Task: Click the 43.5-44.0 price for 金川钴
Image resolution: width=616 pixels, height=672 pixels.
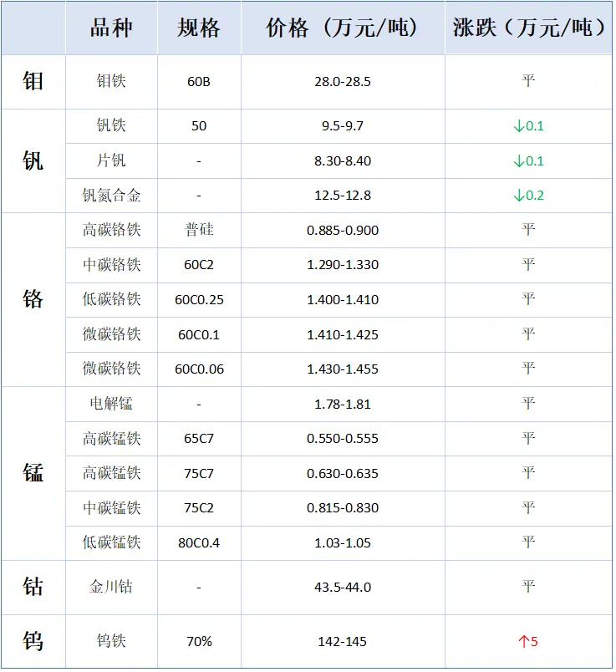Action: 342,588
